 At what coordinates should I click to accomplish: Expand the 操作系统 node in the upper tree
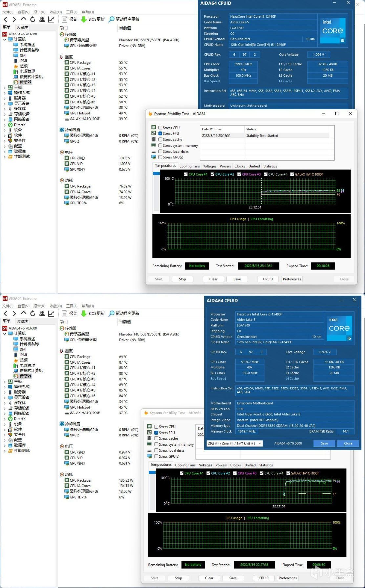(x=5, y=93)
